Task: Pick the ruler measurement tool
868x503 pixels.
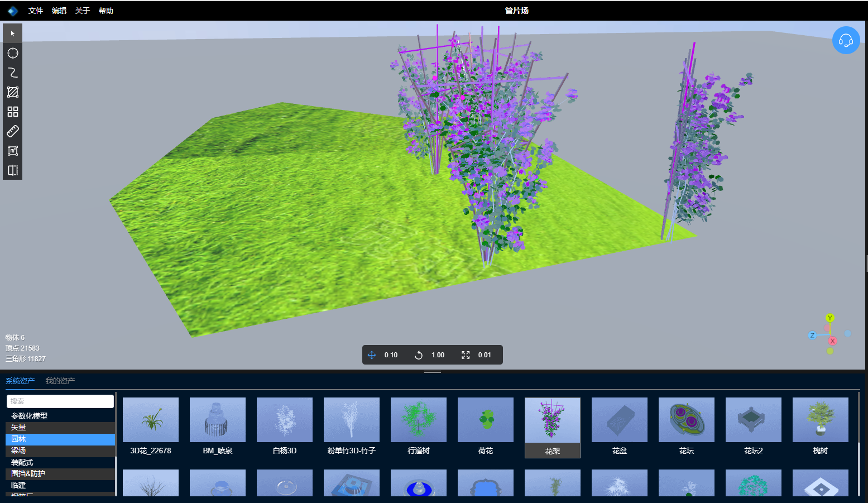Action: [13, 131]
